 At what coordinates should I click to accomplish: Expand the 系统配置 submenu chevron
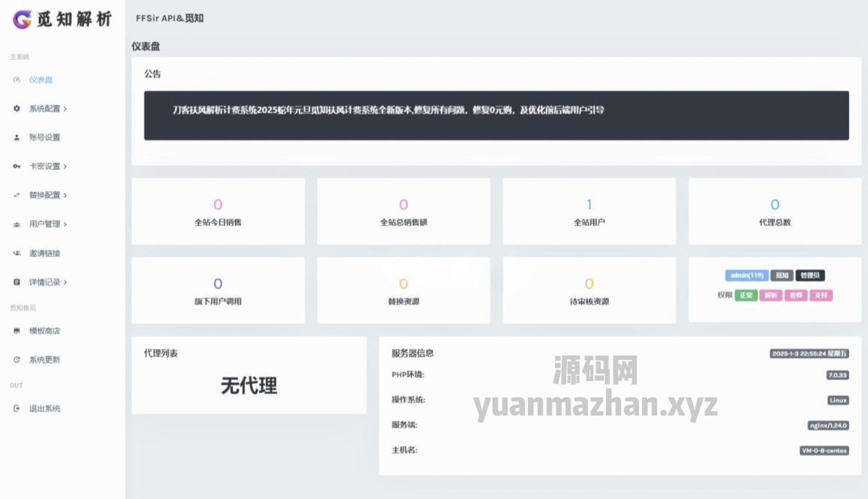point(66,108)
